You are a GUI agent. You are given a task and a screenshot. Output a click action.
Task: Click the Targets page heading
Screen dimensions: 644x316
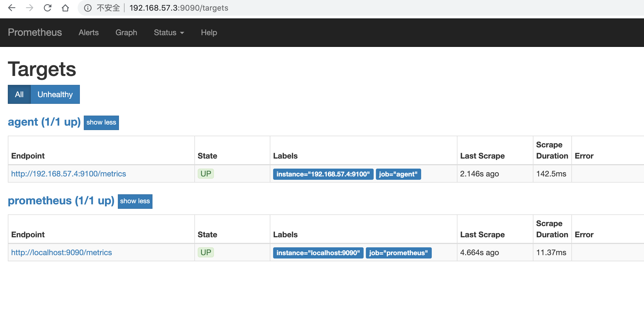tap(42, 69)
